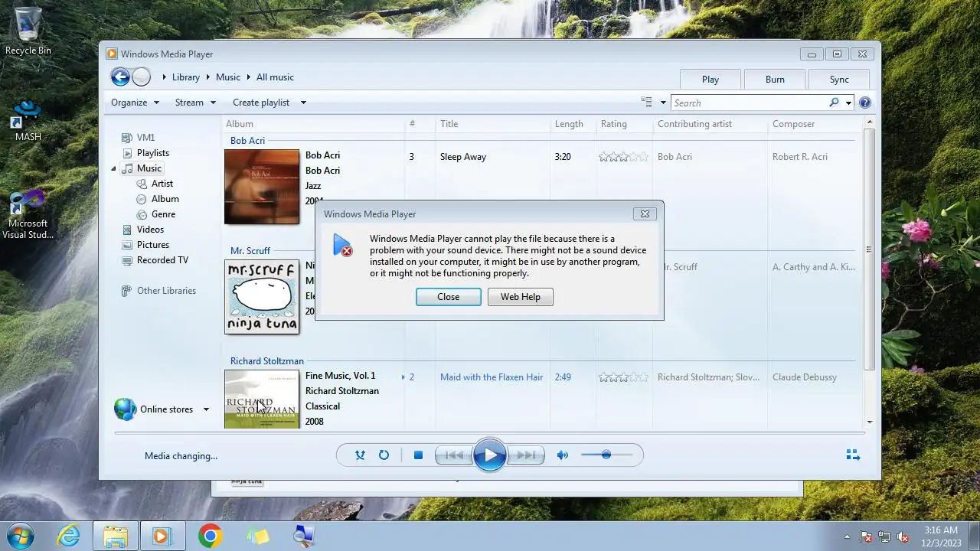Sort by the Length column header
Screen dimensions: 980x551
[x=569, y=124]
